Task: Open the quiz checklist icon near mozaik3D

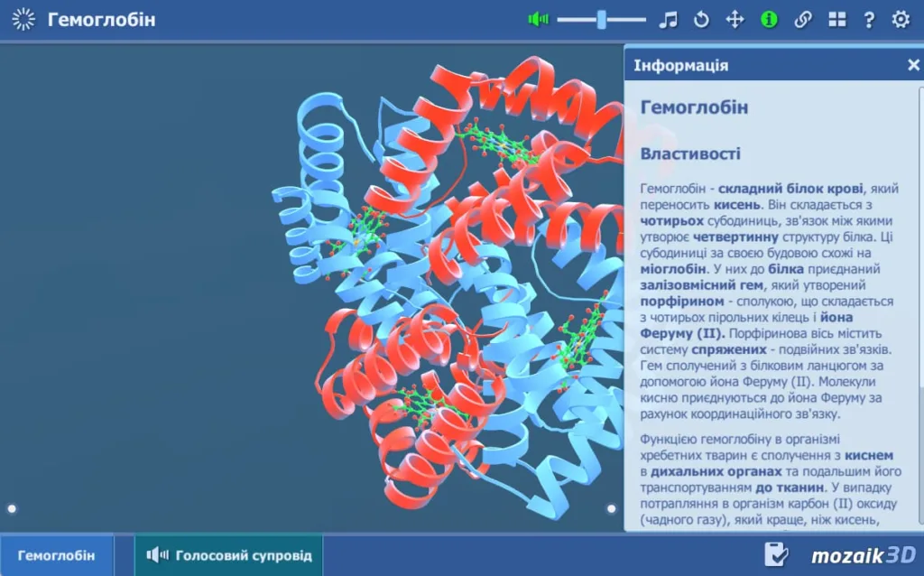Action: pyautogui.click(x=776, y=554)
